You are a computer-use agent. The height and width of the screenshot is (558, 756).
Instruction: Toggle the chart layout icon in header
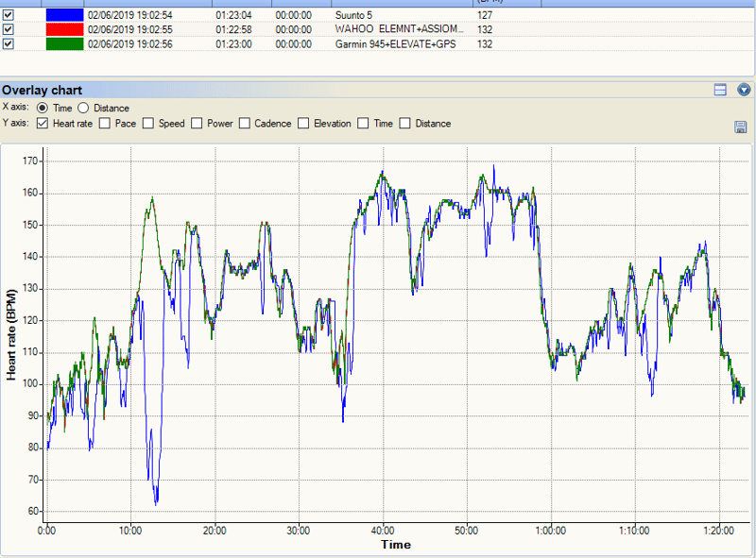(x=720, y=90)
